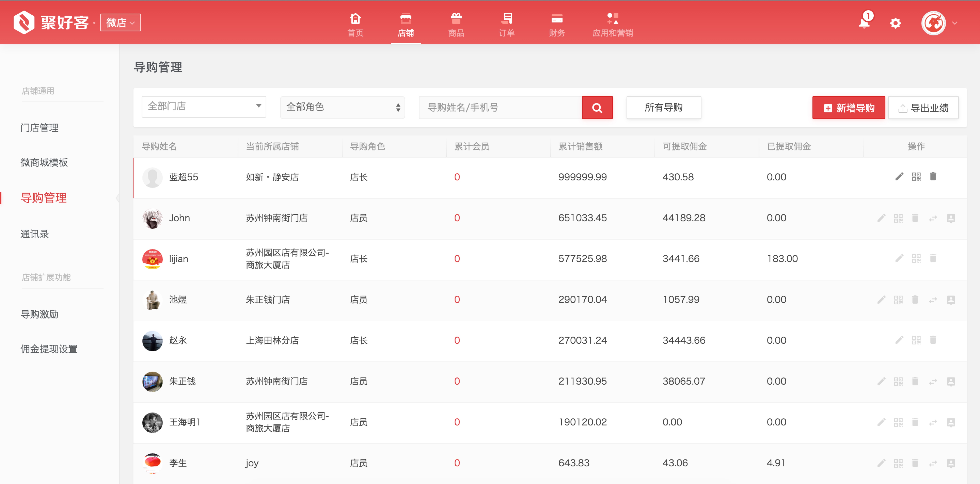This screenshot has height=484, width=980.
Task: Click contact card icon for 池煜
Action: pyautogui.click(x=951, y=300)
